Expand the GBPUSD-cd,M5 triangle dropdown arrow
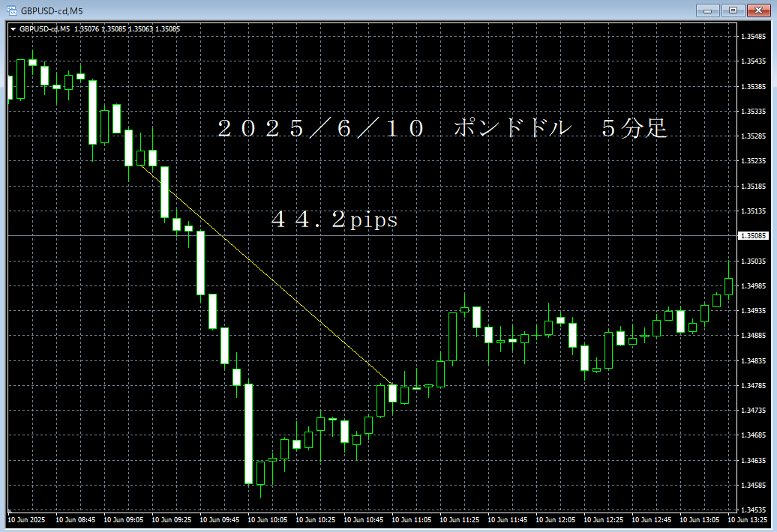The width and height of the screenshot is (777, 532). (13, 29)
